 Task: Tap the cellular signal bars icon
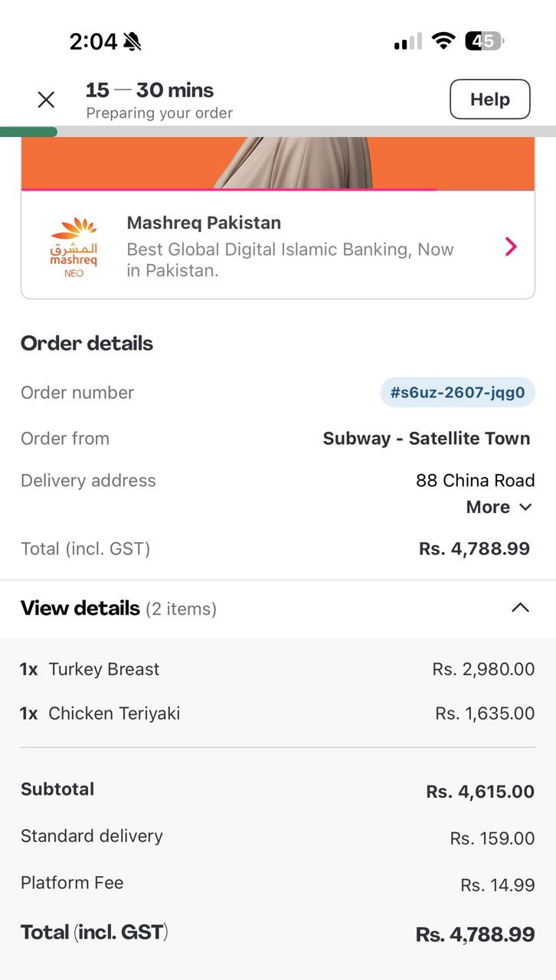click(407, 41)
